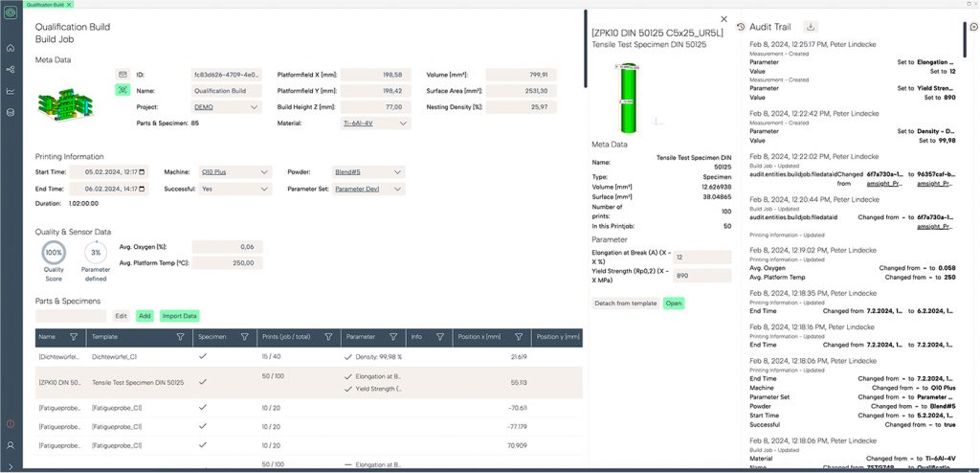
Task: Open the Start Time calendar picker icon
Action: tap(142, 172)
